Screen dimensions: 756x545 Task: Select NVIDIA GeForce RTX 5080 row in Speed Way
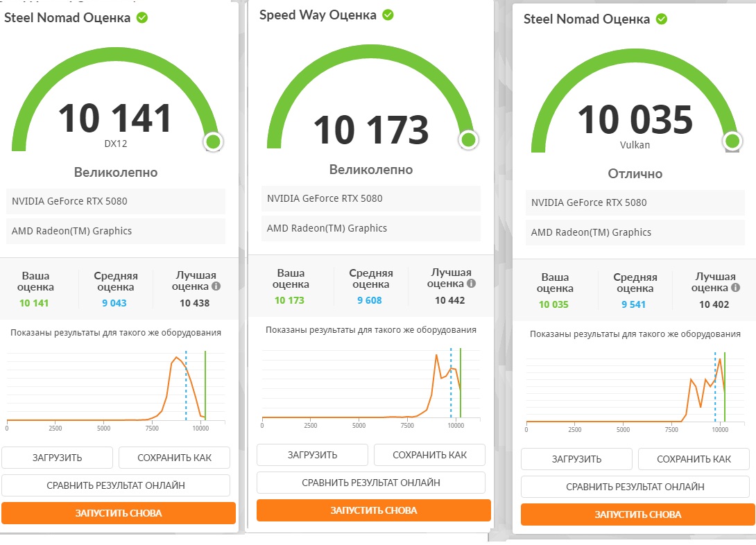(x=371, y=198)
